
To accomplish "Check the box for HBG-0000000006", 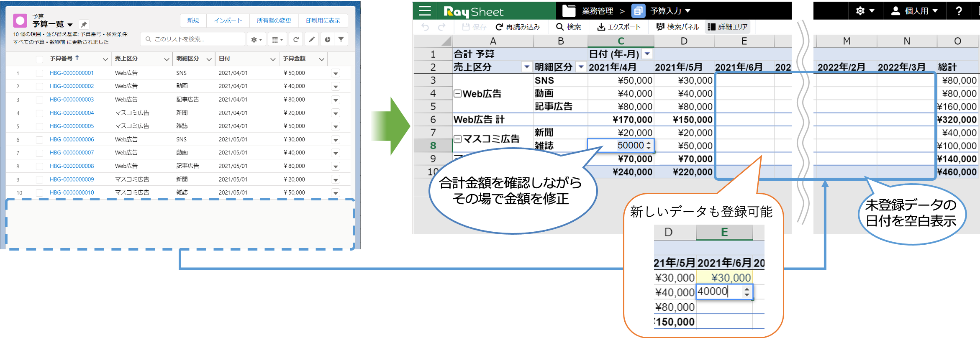I will (39, 140).
